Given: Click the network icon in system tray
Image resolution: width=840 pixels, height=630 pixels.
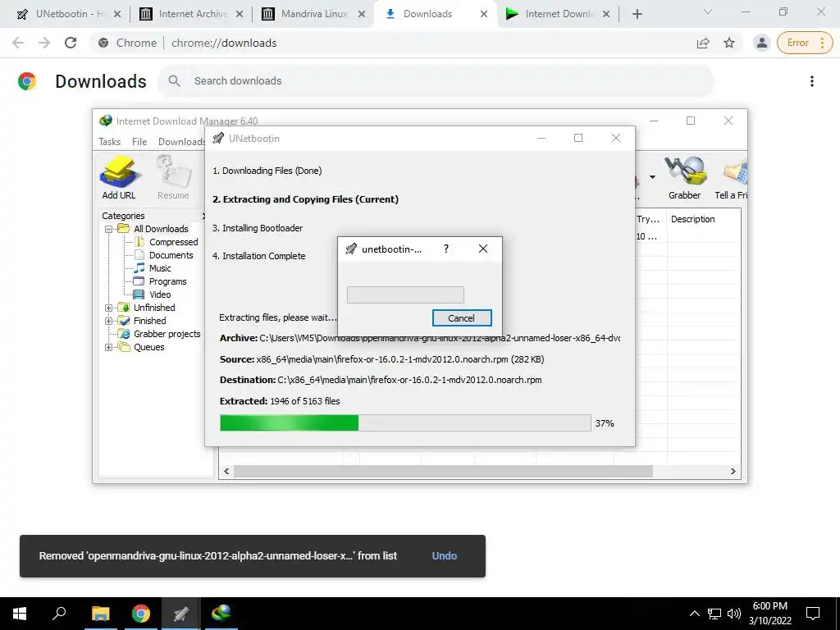Looking at the screenshot, I should (714, 614).
